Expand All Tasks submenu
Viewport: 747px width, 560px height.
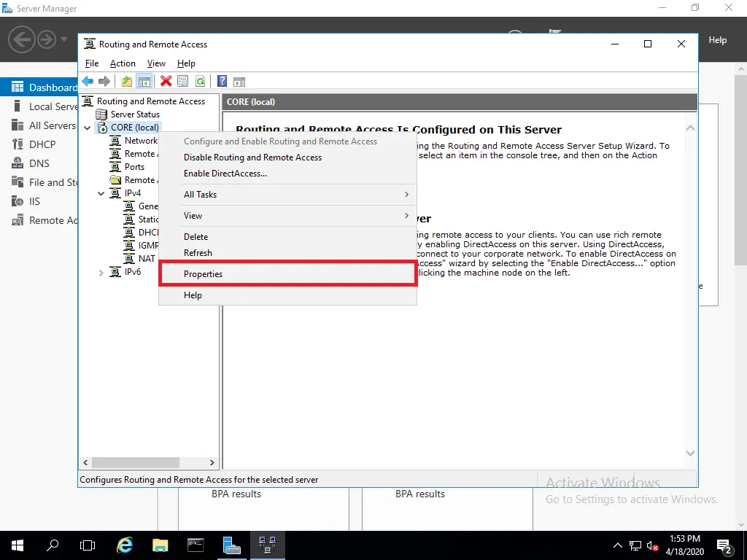pyautogui.click(x=287, y=194)
